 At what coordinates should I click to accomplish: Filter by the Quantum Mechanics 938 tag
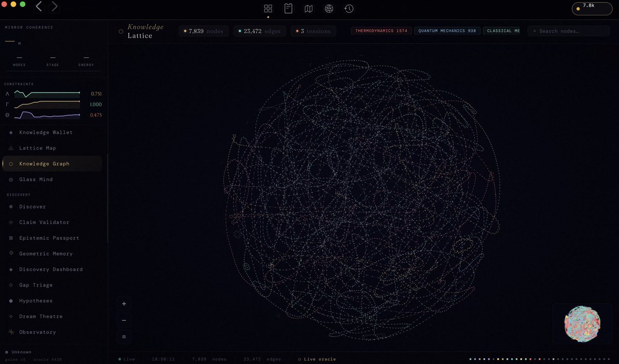point(447,31)
